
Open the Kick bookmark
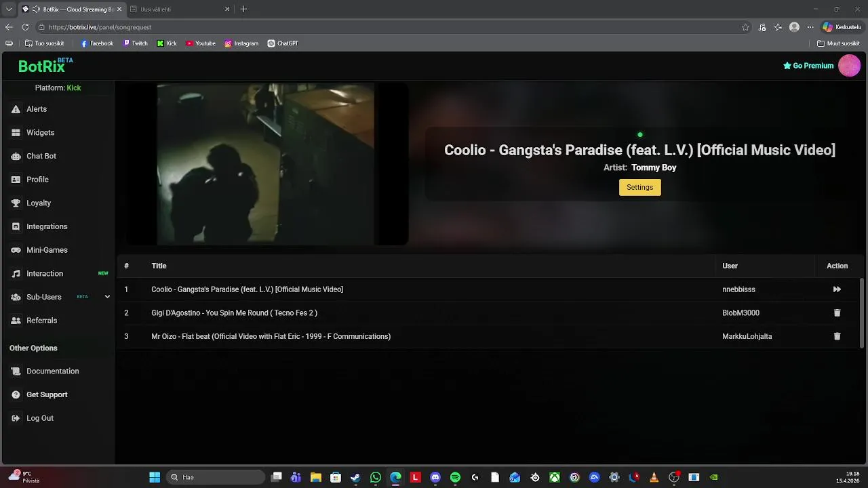click(x=167, y=43)
